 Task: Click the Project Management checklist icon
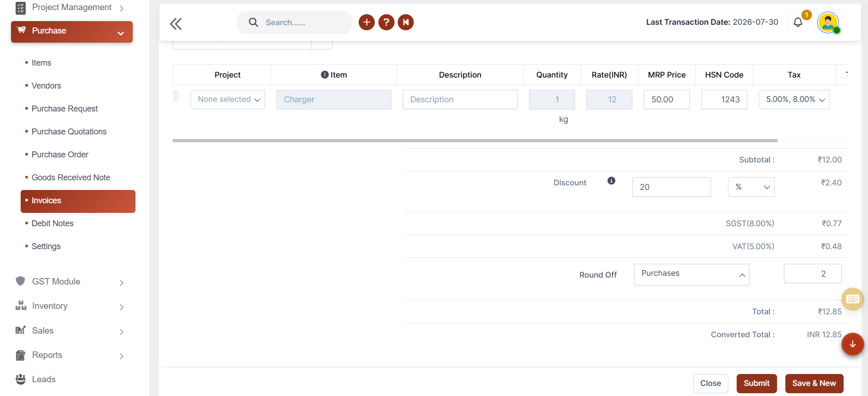pos(21,7)
